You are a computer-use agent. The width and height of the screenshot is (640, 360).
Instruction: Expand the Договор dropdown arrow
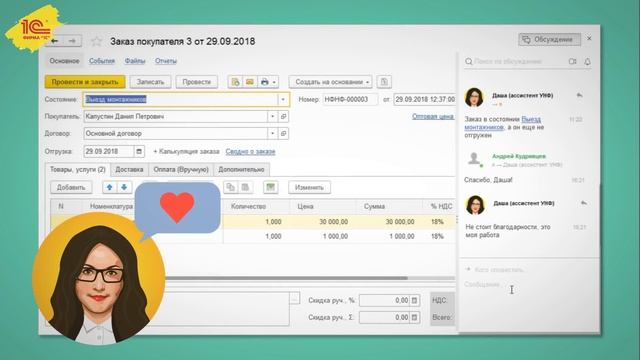tap(273, 133)
